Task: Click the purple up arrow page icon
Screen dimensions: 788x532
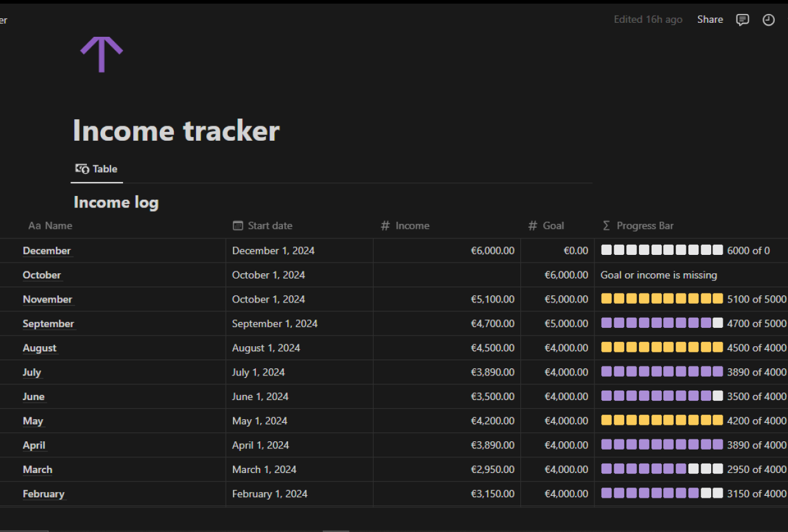Action: pos(102,54)
